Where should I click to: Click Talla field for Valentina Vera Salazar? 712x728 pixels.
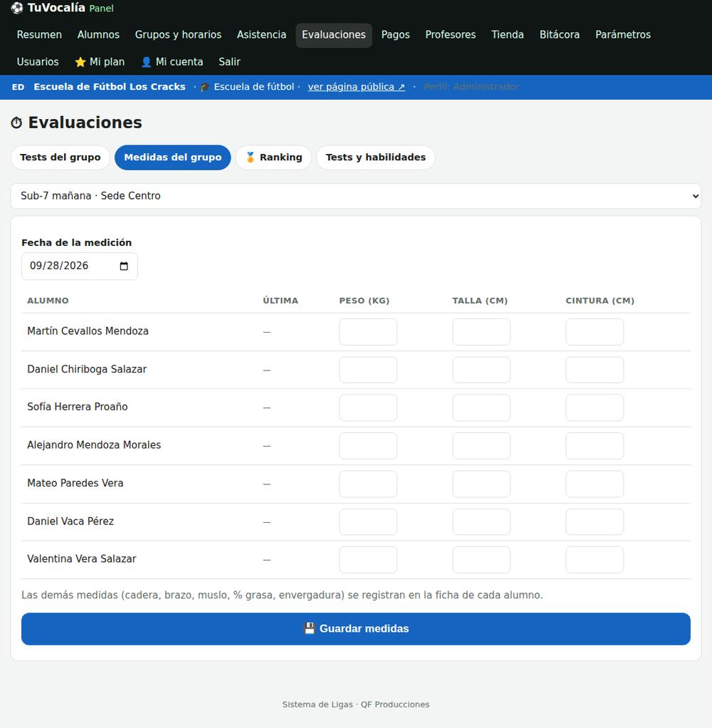coord(481,559)
